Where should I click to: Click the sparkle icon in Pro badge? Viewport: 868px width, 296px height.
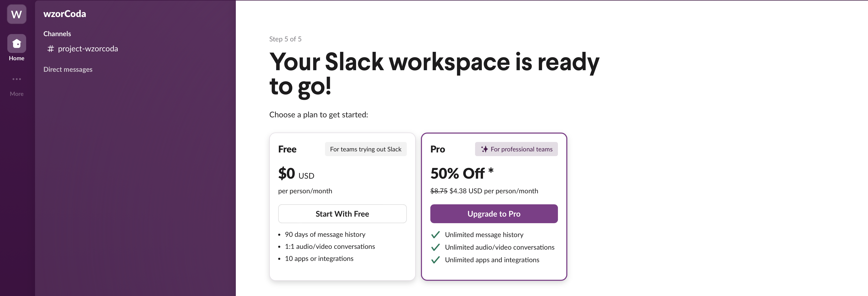(x=484, y=149)
